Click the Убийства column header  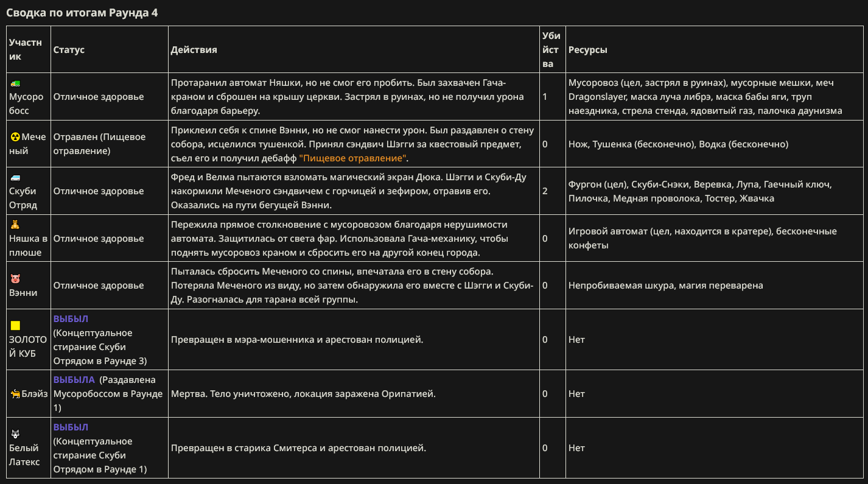pyautogui.click(x=551, y=50)
